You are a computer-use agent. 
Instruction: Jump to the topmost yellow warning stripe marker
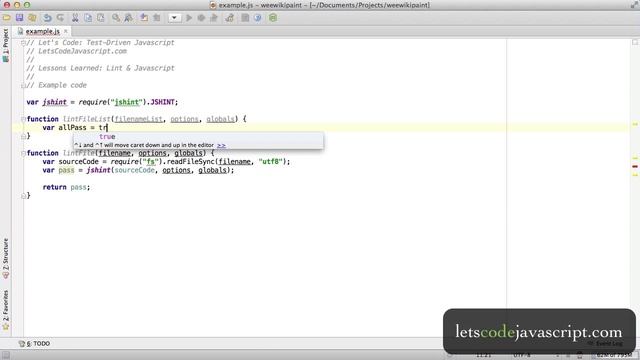pyautogui.click(x=635, y=124)
